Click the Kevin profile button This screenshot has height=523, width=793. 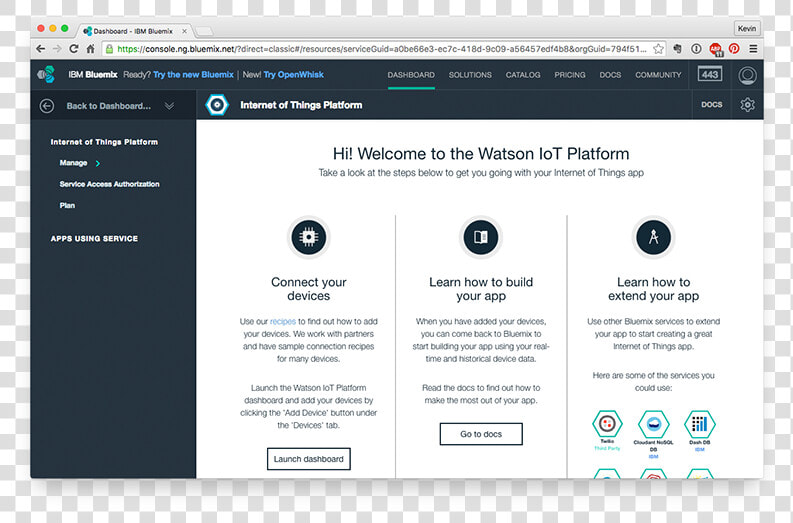click(x=746, y=28)
